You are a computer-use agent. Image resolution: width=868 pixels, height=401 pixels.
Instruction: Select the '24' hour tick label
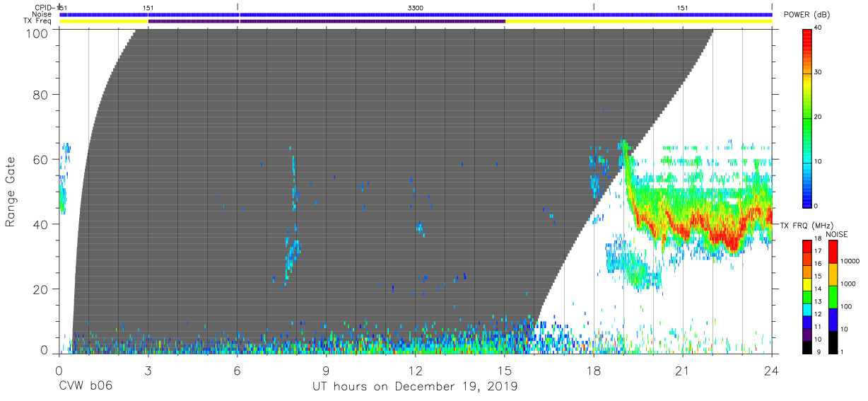pyautogui.click(x=772, y=370)
